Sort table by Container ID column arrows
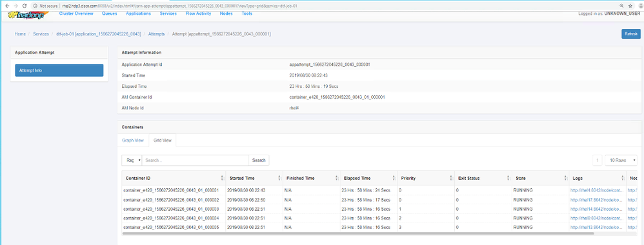This screenshot has height=245, width=644. (x=222, y=179)
